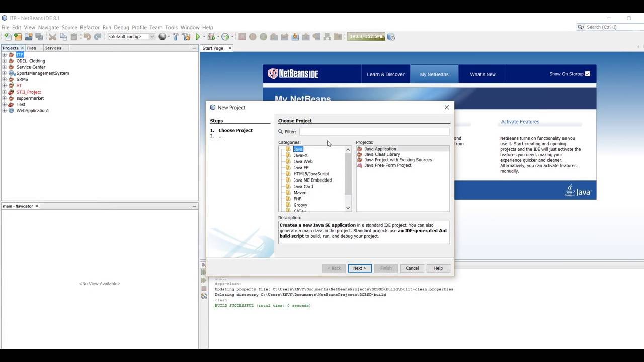Open the Profile Project dropdown arrow
The height and width of the screenshot is (362, 644).
coord(232,37)
